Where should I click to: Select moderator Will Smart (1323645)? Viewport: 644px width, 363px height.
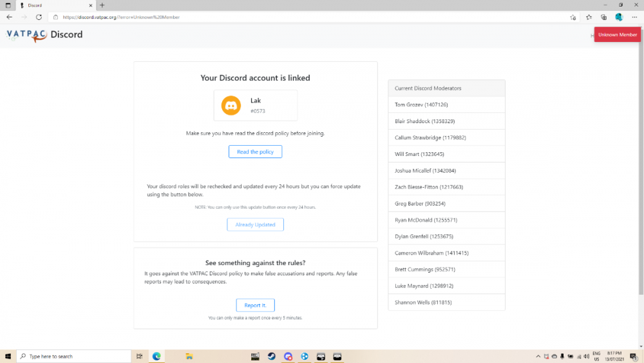(x=446, y=154)
